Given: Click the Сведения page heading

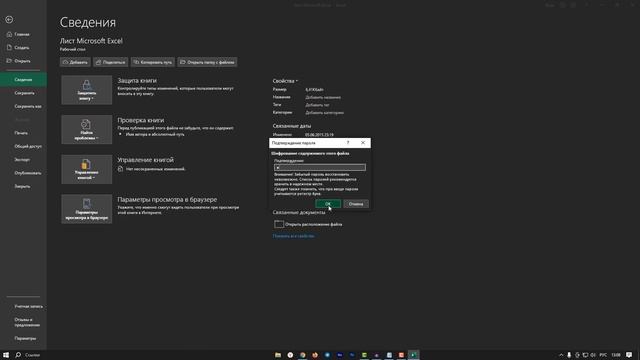Looking at the screenshot, I should (88, 22).
